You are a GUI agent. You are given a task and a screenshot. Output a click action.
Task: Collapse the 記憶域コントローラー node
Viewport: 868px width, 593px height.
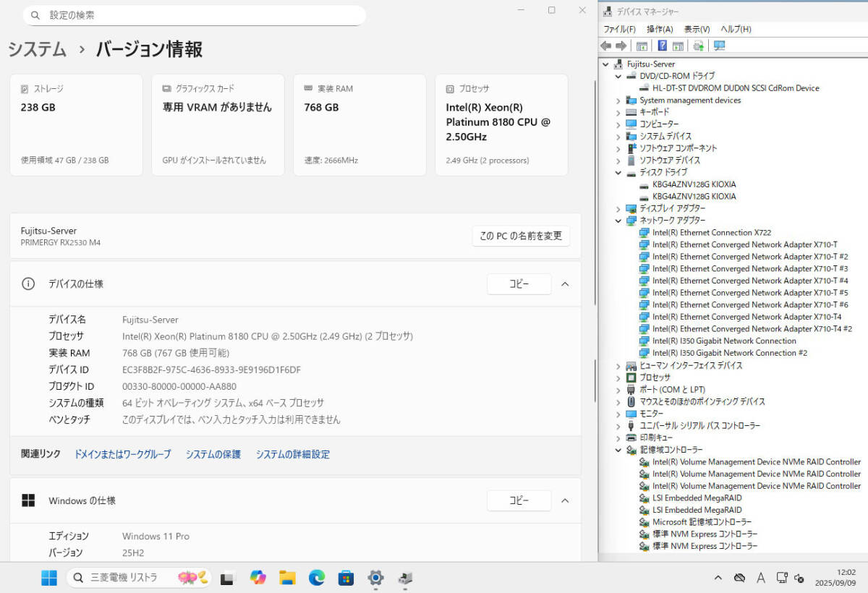[x=618, y=450]
